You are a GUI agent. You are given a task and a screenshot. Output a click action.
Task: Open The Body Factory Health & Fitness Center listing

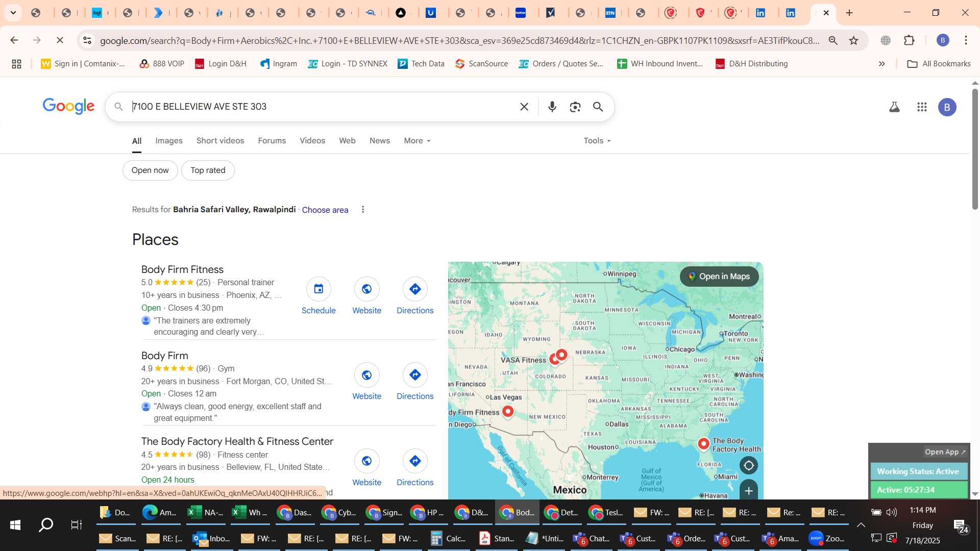[x=237, y=441]
